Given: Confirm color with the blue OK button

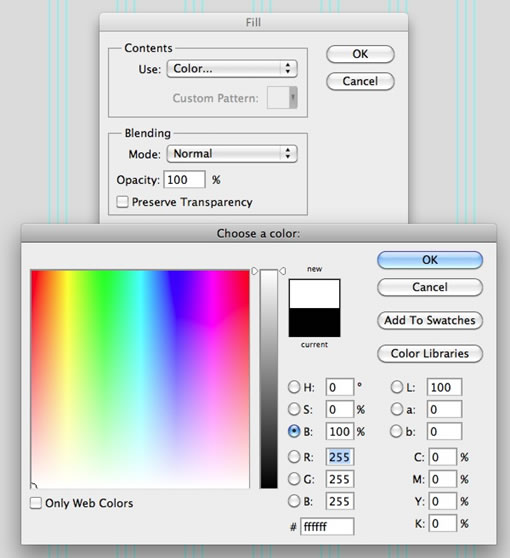Looking at the screenshot, I should (430, 260).
